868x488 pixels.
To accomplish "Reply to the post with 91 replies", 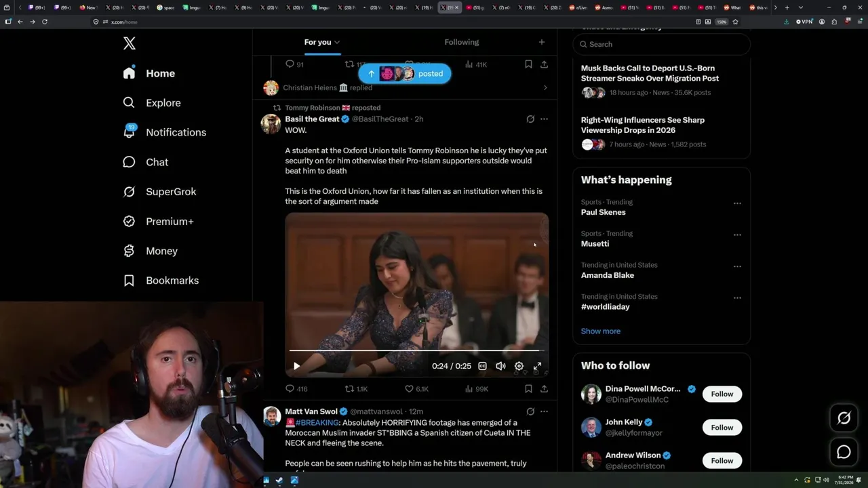I will [295, 64].
